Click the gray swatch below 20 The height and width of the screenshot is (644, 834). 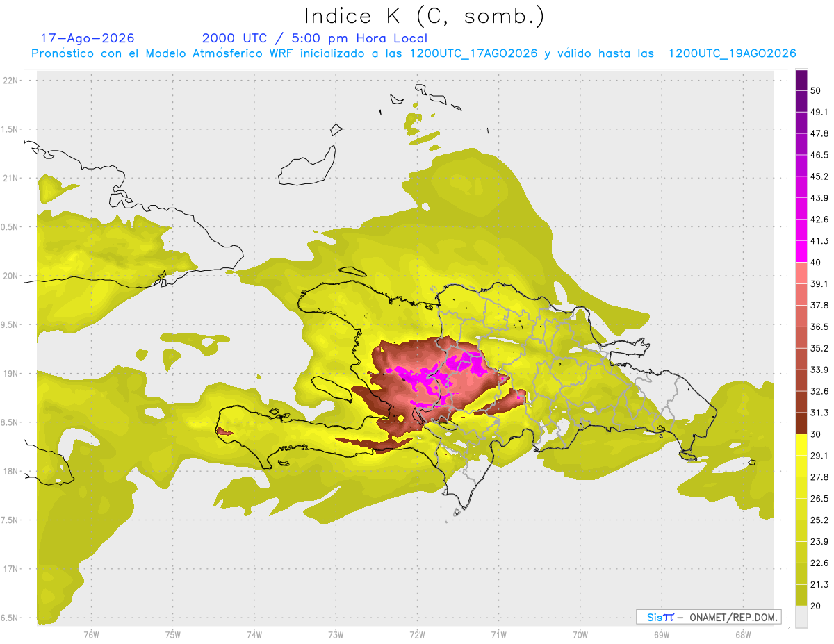pos(802,617)
